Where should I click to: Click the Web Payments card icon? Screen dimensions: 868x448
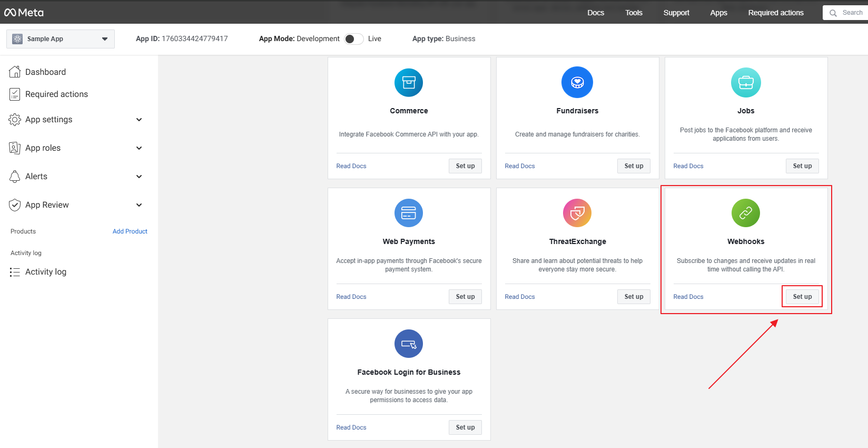tap(409, 213)
